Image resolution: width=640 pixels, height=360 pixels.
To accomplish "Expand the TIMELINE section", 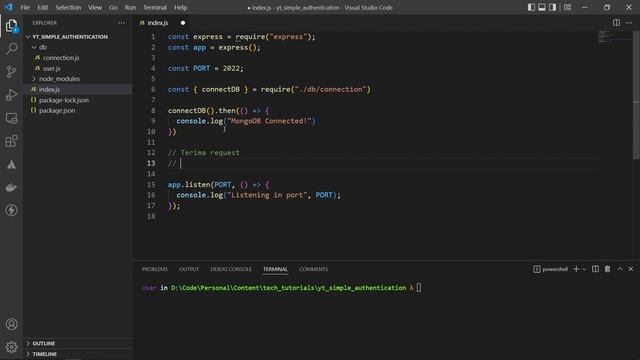I will point(28,354).
